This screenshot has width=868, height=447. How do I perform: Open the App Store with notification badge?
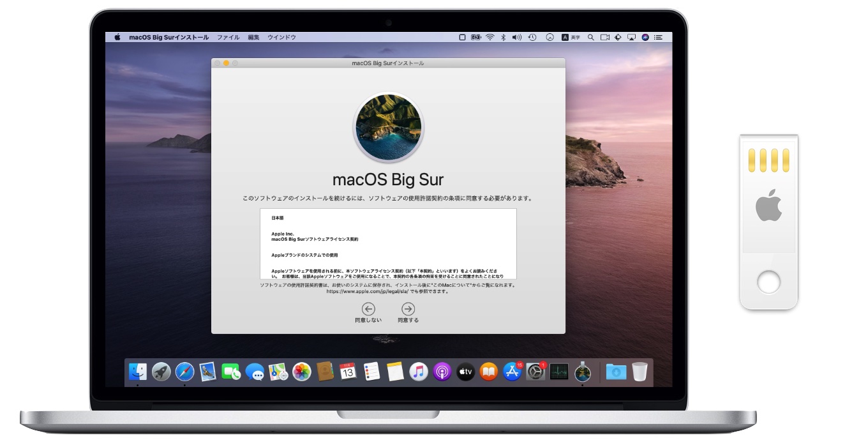[513, 370]
